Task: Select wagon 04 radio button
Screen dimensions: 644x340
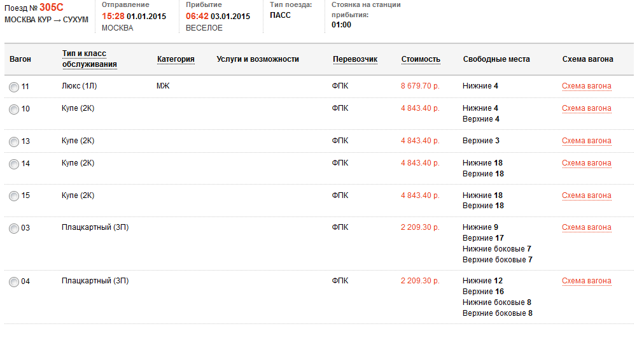Action: [14, 282]
